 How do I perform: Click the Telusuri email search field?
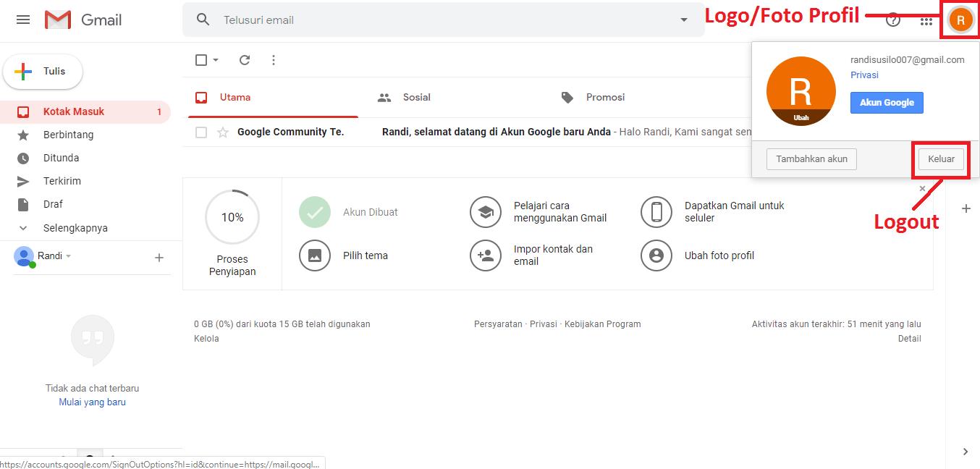click(443, 20)
